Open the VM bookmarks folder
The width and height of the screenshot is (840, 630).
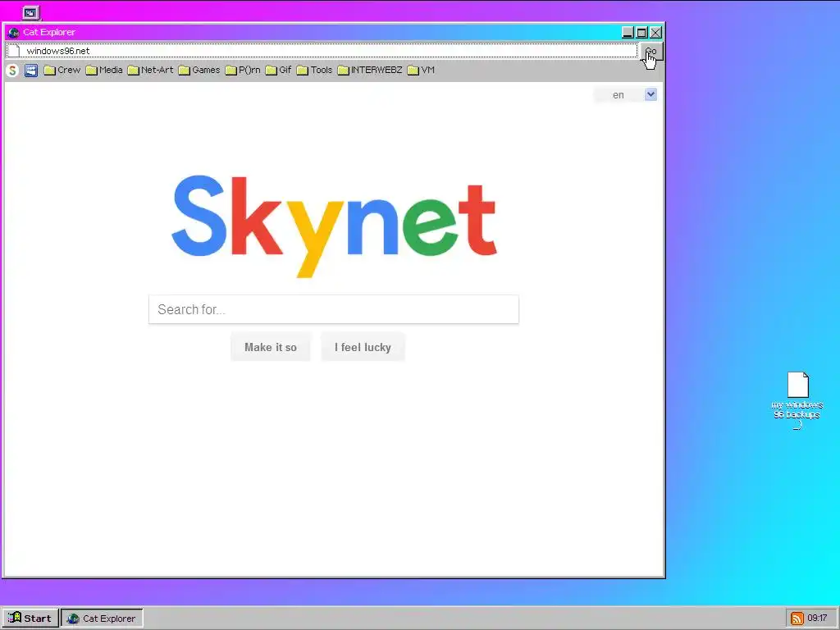pos(421,71)
